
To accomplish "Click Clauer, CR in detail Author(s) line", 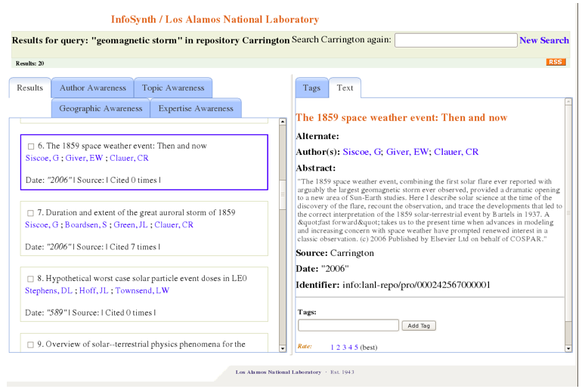I will pyautogui.click(x=457, y=152).
